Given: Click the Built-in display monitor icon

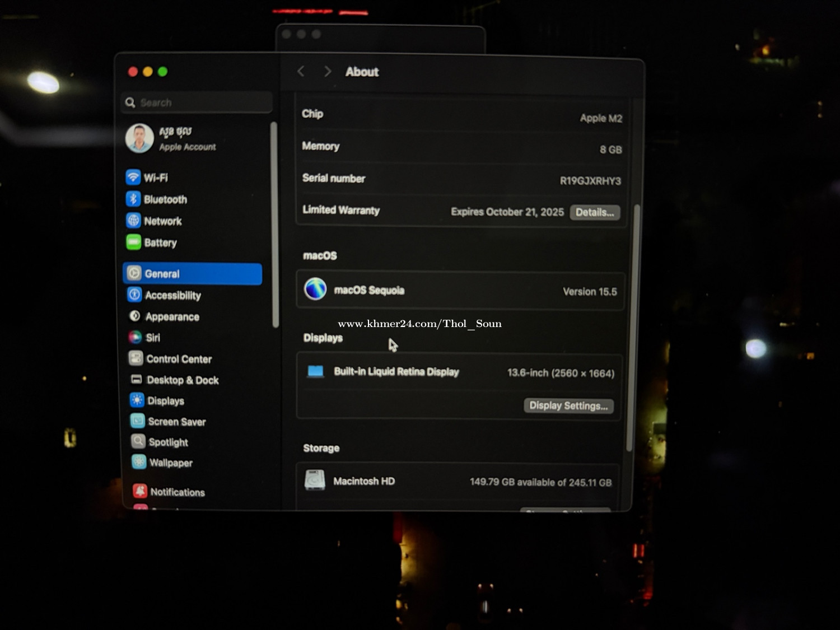Looking at the screenshot, I should 316,371.
